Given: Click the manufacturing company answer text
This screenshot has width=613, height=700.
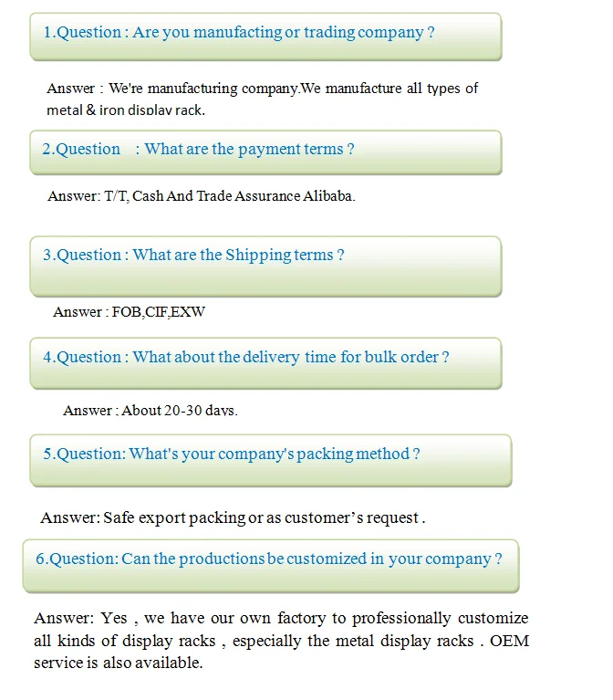Looking at the screenshot, I should (262, 99).
